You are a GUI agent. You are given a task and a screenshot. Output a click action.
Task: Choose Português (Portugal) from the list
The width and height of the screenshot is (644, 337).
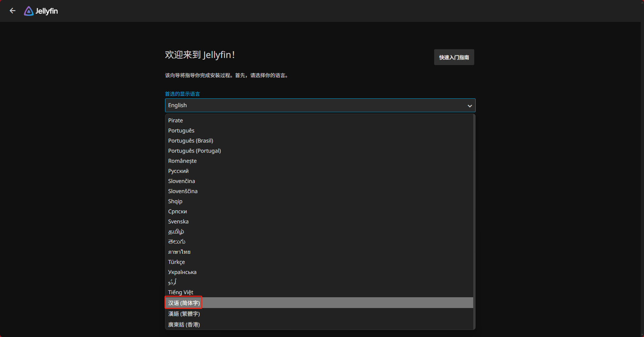click(319, 151)
